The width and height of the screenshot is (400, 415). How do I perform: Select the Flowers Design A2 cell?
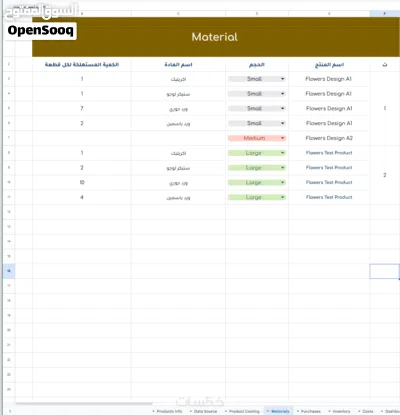329,138
